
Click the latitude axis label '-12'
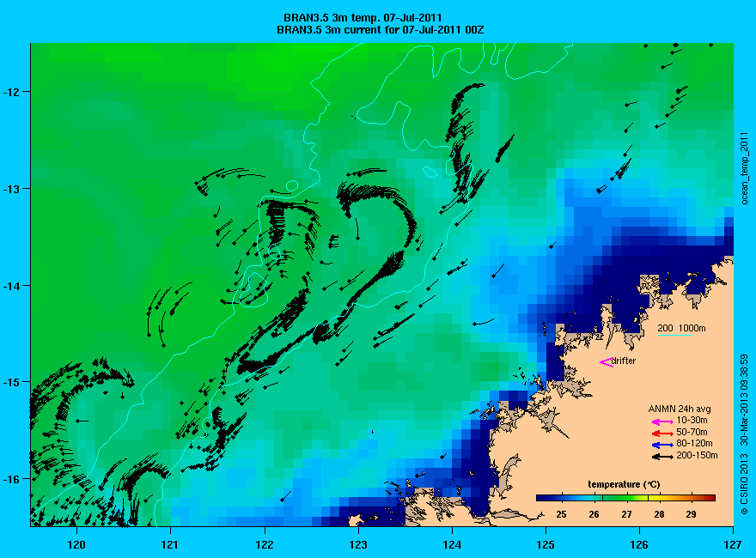(x=9, y=92)
